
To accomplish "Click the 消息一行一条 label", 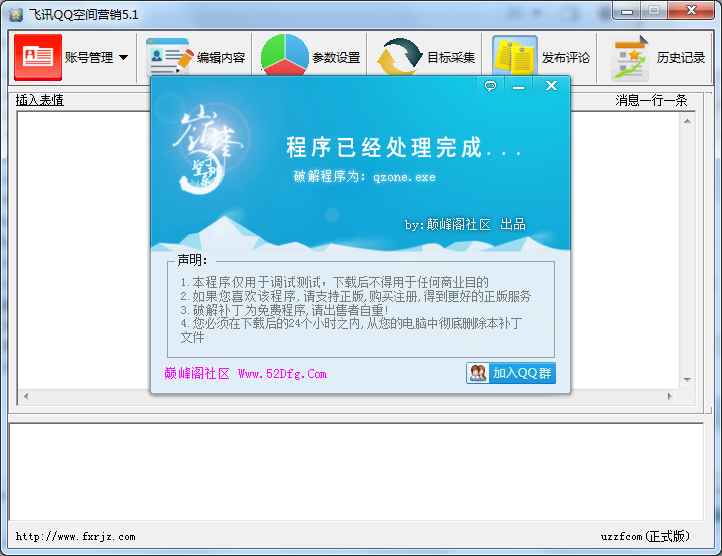I will (652, 100).
